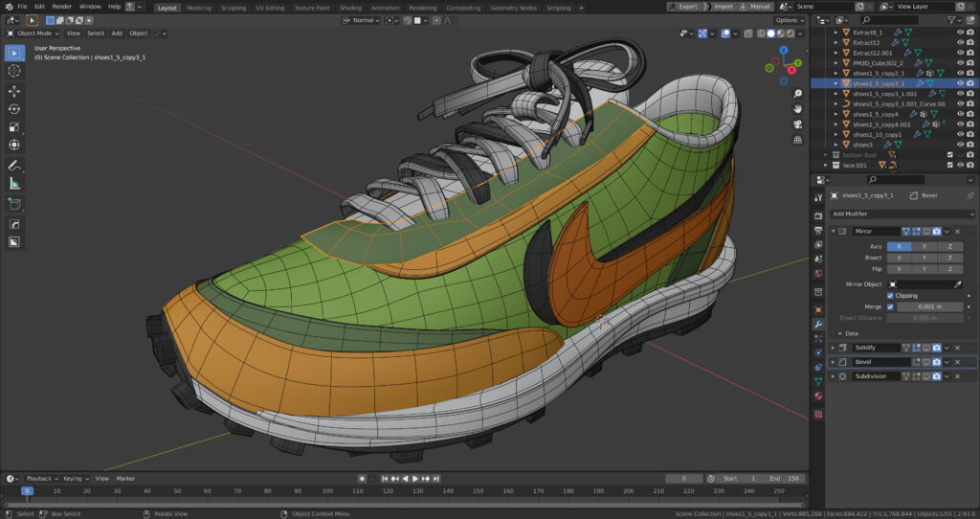Open the Object properties tab
980x519 pixels.
[x=818, y=310]
